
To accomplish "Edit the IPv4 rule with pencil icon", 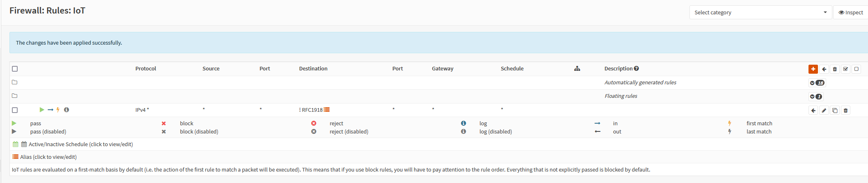I will [824, 111].
